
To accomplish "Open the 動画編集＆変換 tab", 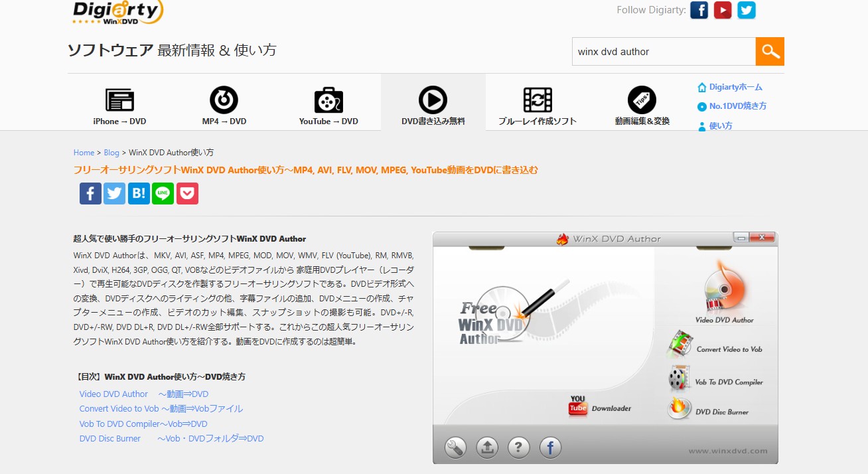I will [x=642, y=105].
